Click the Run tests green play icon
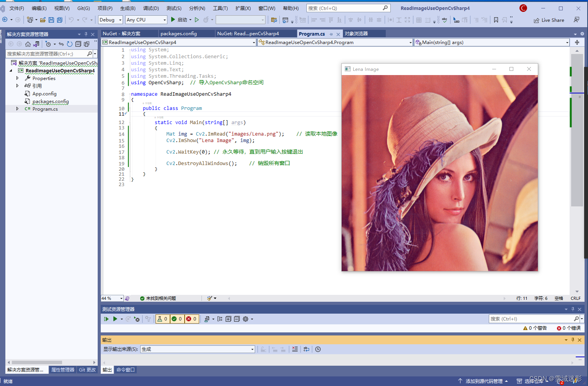 (115, 319)
